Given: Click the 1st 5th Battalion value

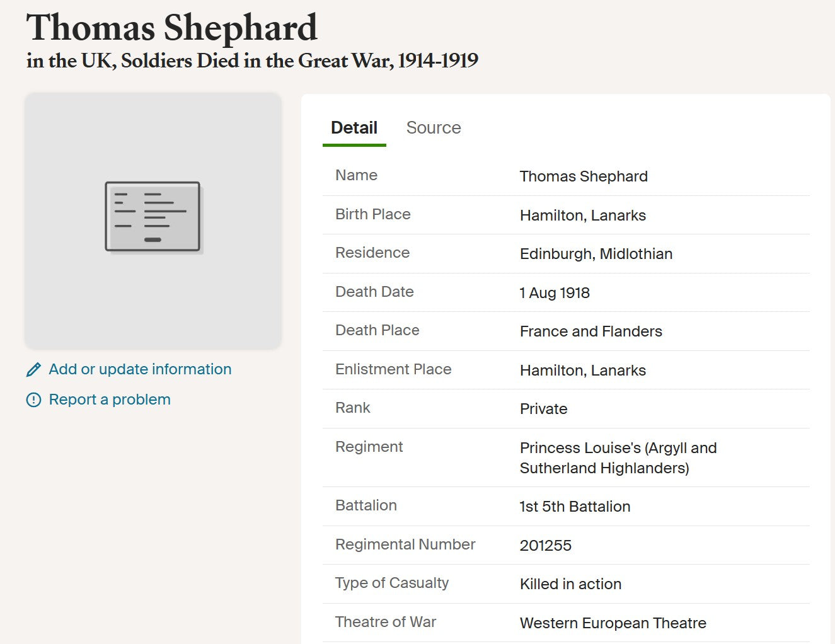Looking at the screenshot, I should (x=575, y=507).
